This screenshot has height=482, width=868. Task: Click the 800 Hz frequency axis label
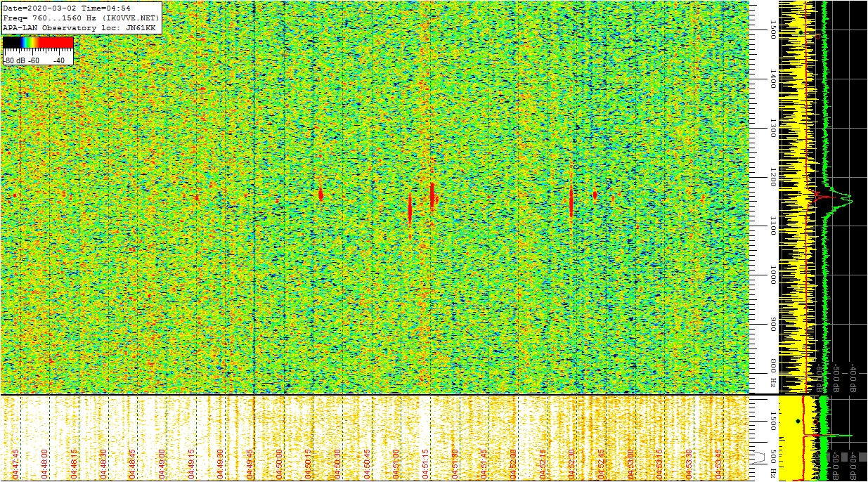coord(772,372)
